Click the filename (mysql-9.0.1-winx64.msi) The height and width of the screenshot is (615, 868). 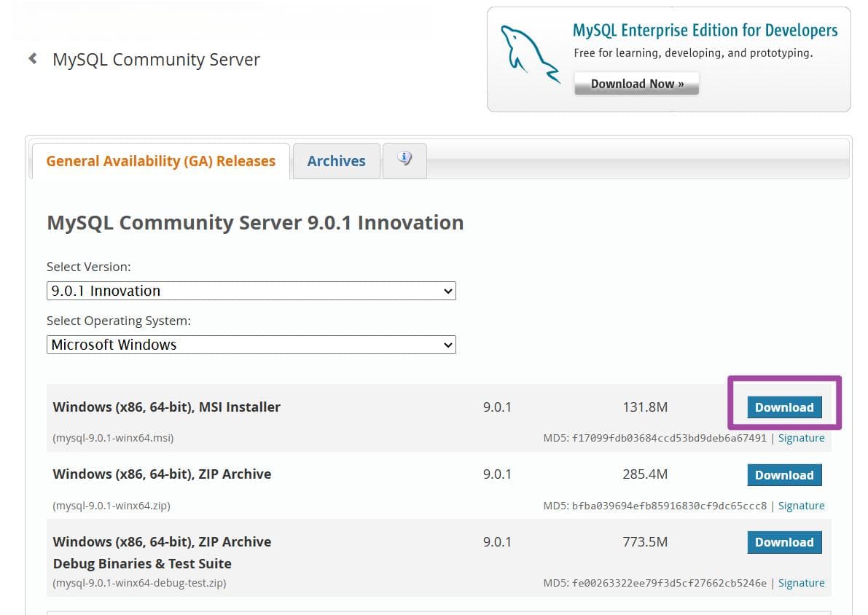113,438
